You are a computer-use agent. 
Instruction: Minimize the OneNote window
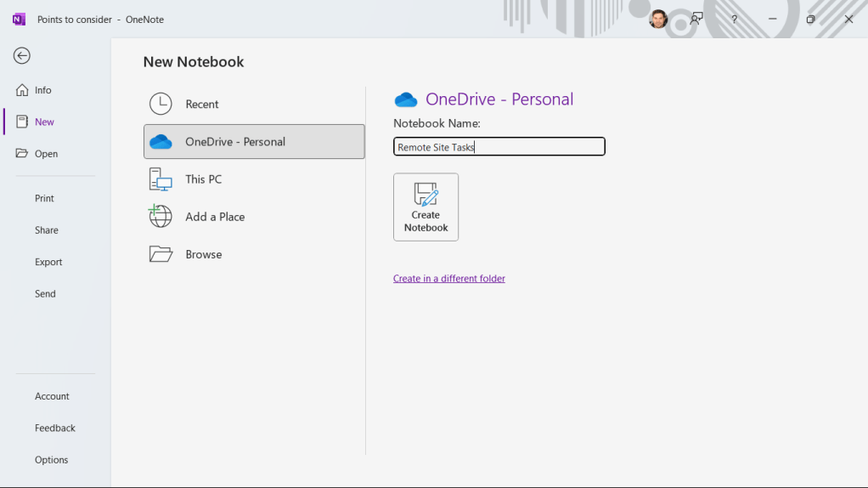tap(772, 19)
